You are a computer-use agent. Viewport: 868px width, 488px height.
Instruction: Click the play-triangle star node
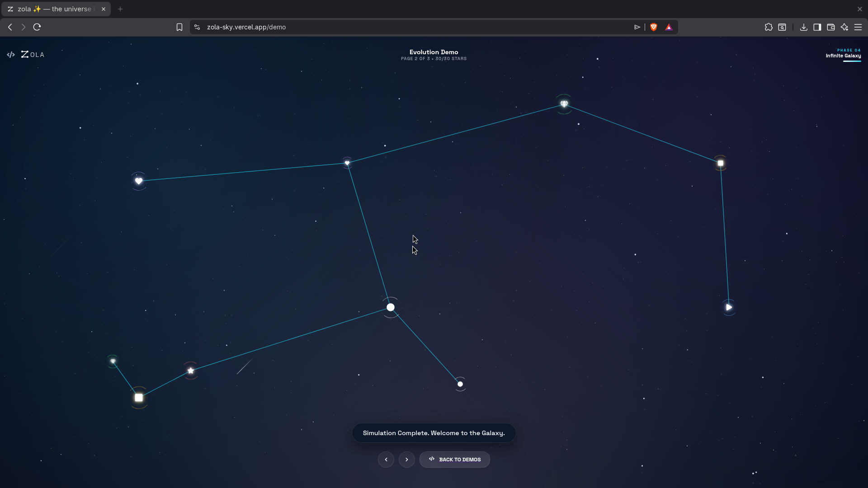pyautogui.click(x=729, y=307)
